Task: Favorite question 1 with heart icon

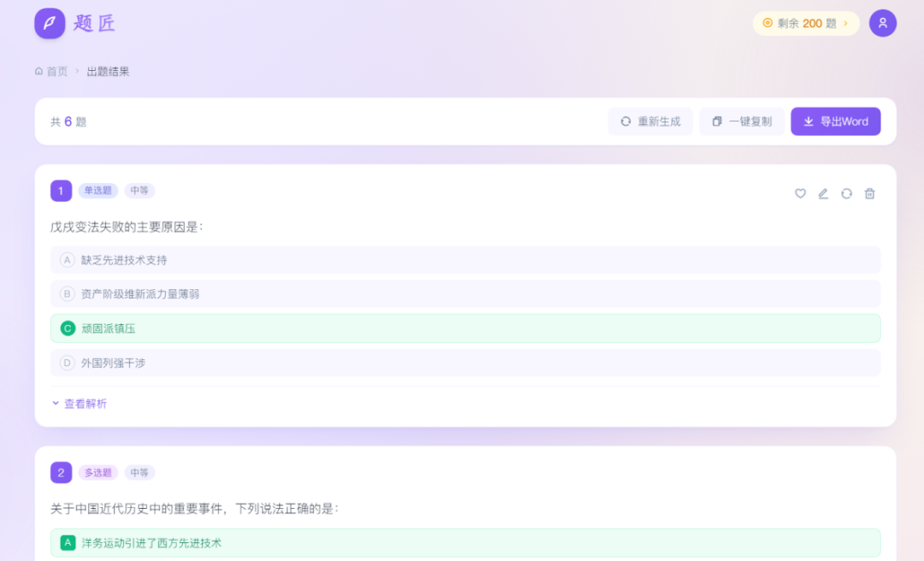Action: [x=800, y=193]
